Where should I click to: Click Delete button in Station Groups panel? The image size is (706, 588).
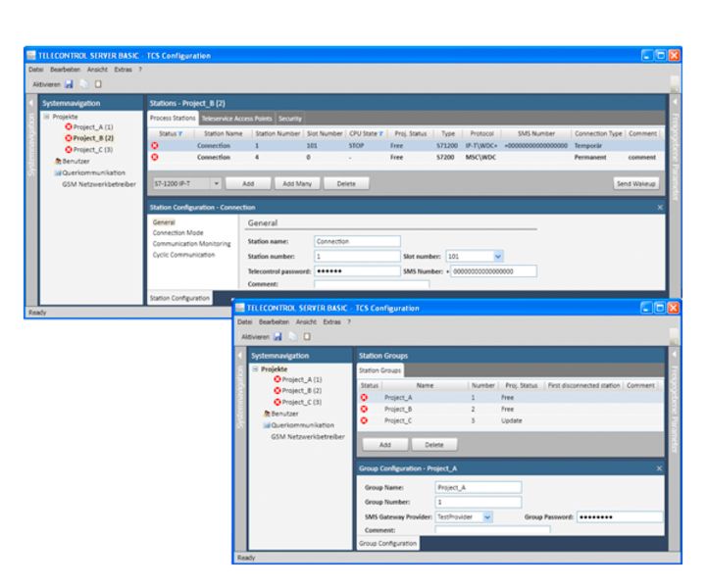pyautogui.click(x=434, y=445)
